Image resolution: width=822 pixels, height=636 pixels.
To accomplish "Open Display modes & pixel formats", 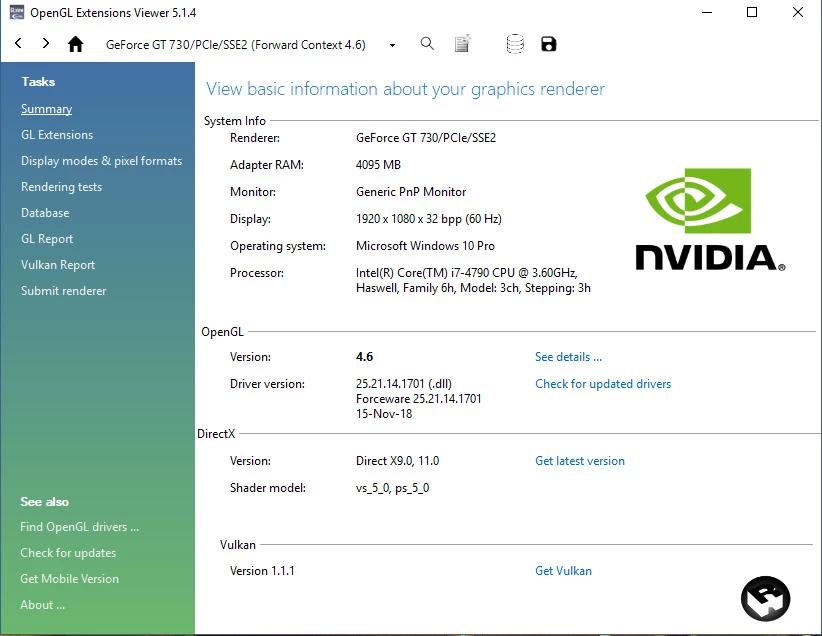I will [102, 161].
